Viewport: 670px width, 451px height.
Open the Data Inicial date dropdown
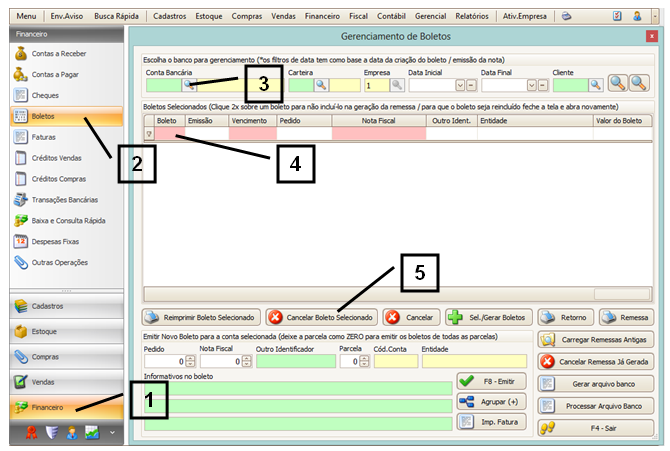(x=460, y=85)
